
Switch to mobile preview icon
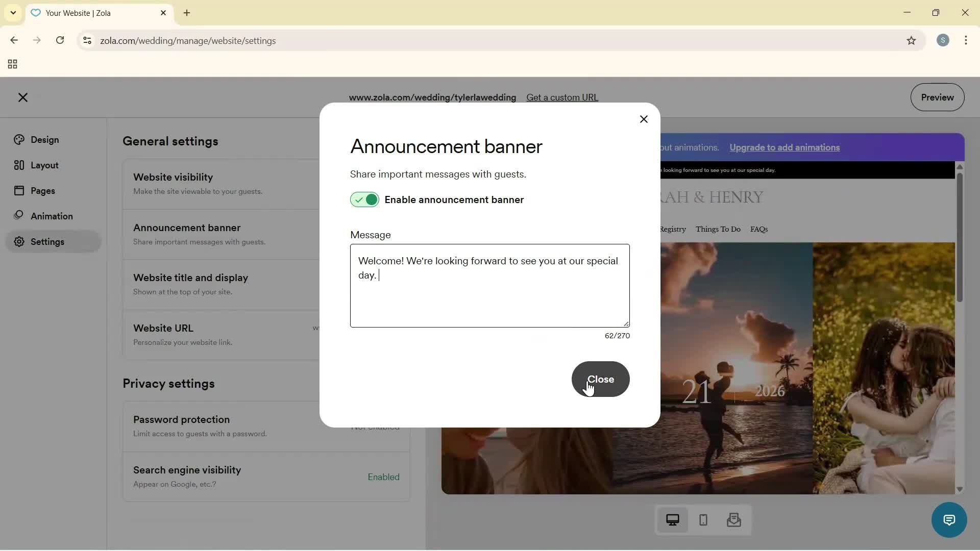point(703,520)
